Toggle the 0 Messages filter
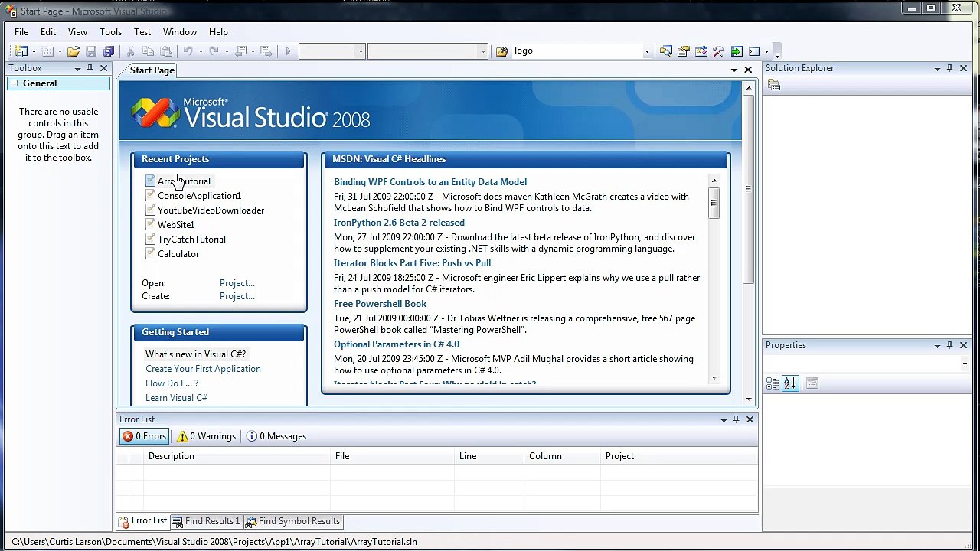Viewport: 980px width, 551px height. pos(276,436)
